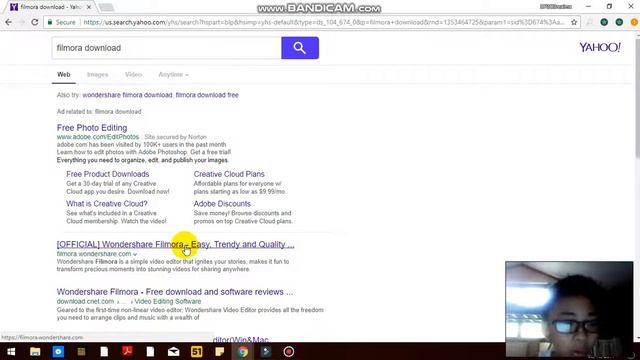640x360 pixels.
Task: Click the filmora.wondershare.com green URL
Action: [x=94, y=254]
